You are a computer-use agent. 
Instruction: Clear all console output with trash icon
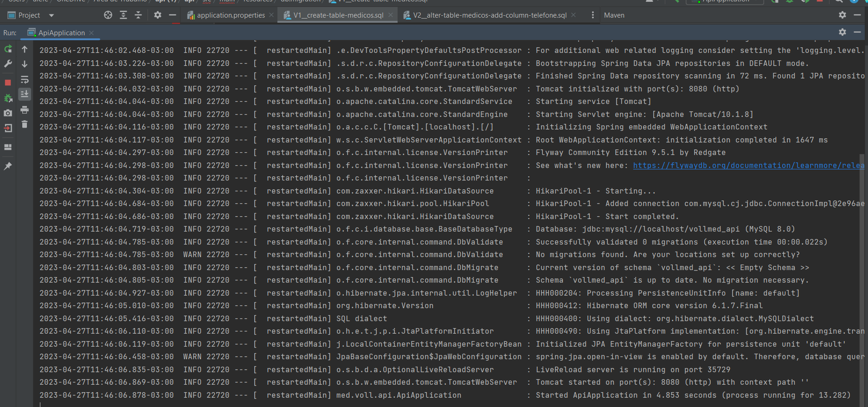tap(25, 124)
